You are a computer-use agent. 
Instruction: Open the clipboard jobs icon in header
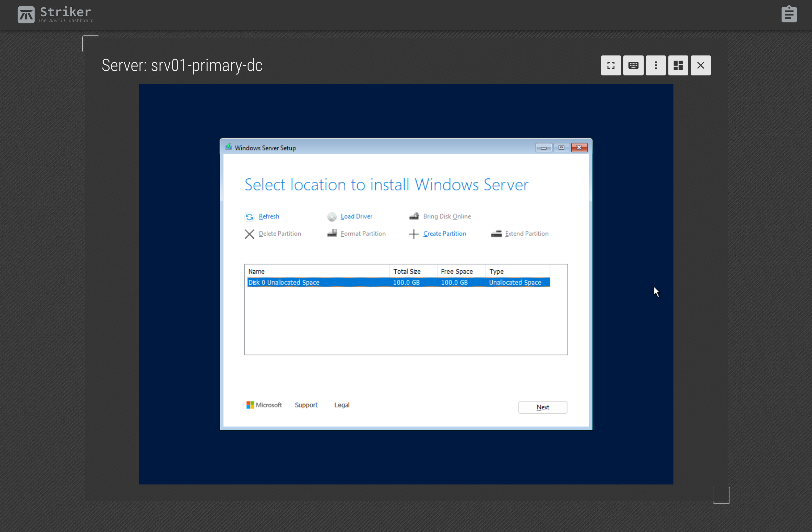click(x=789, y=14)
